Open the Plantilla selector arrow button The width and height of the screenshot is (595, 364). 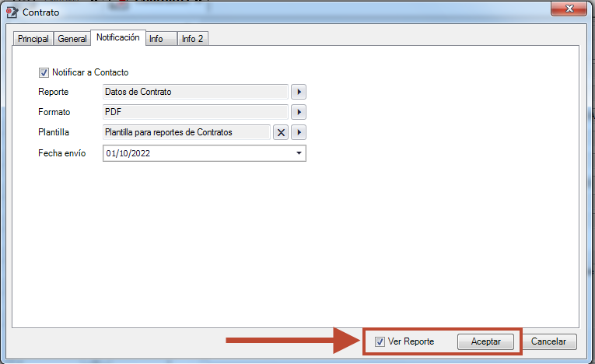299,132
